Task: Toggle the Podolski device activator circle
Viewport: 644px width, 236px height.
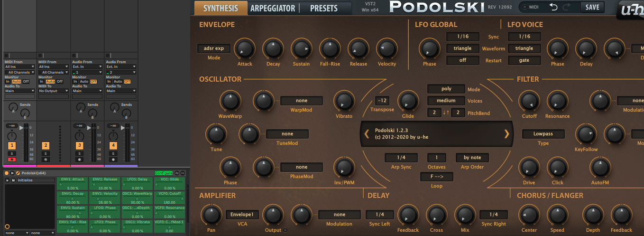Action: (7, 173)
